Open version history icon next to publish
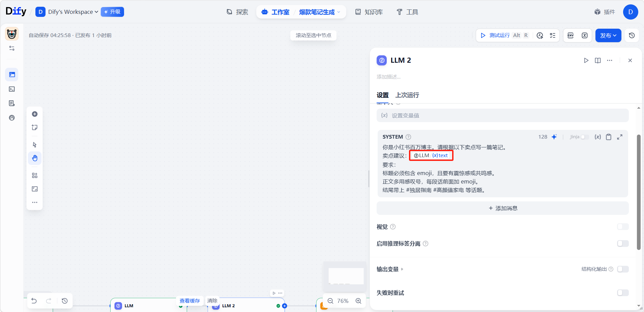This screenshot has height=312, width=644. click(x=632, y=35)
